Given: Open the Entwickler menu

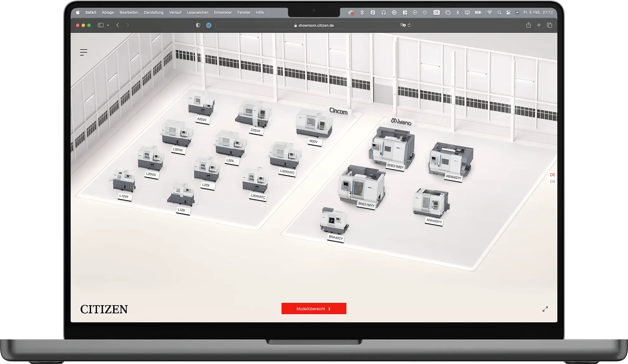Looking at the screenshot, I should [x=223, y=12].
